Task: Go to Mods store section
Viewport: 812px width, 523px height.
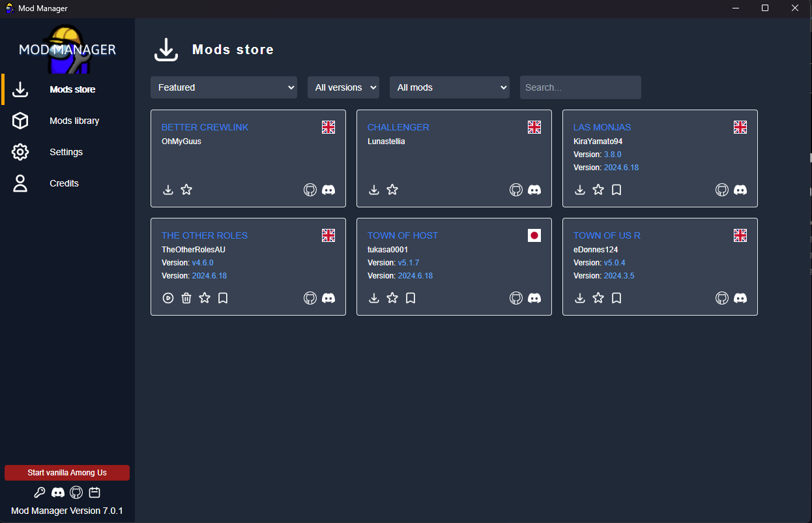Action: [x=67, y=89]
